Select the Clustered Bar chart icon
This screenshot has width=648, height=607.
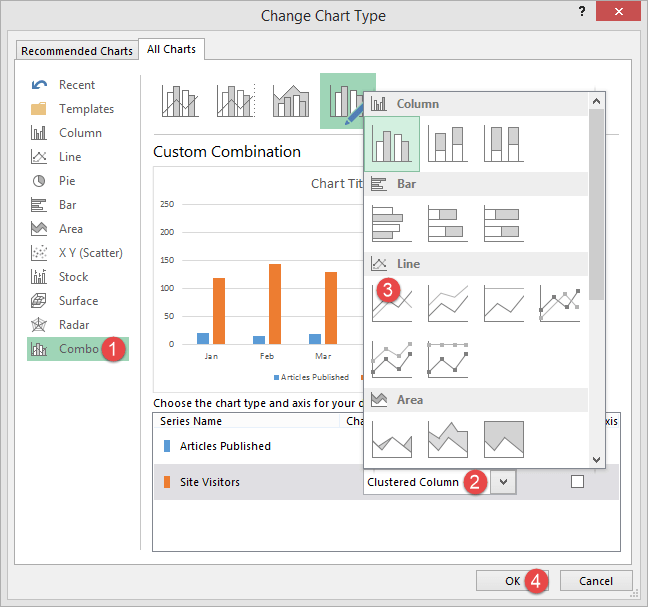pos(392,222)
